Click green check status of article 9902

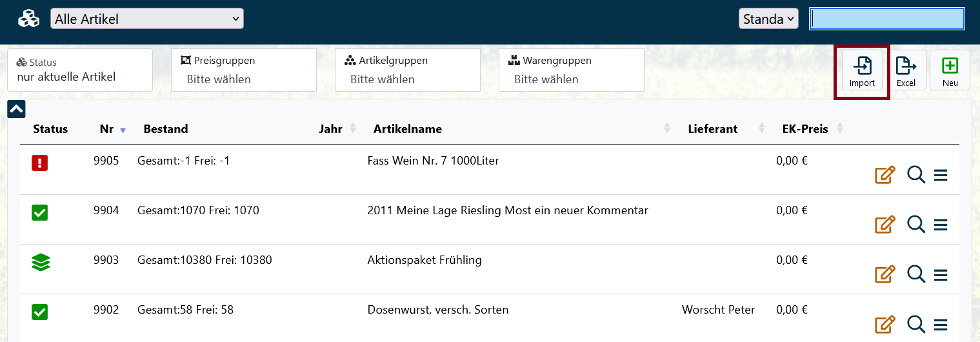[x=40, y=312]
